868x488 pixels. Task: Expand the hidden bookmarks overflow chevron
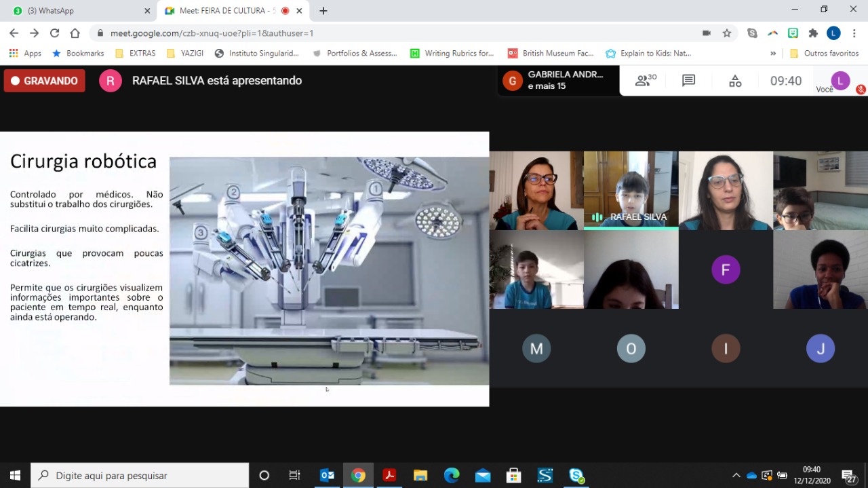coord(773,53)
